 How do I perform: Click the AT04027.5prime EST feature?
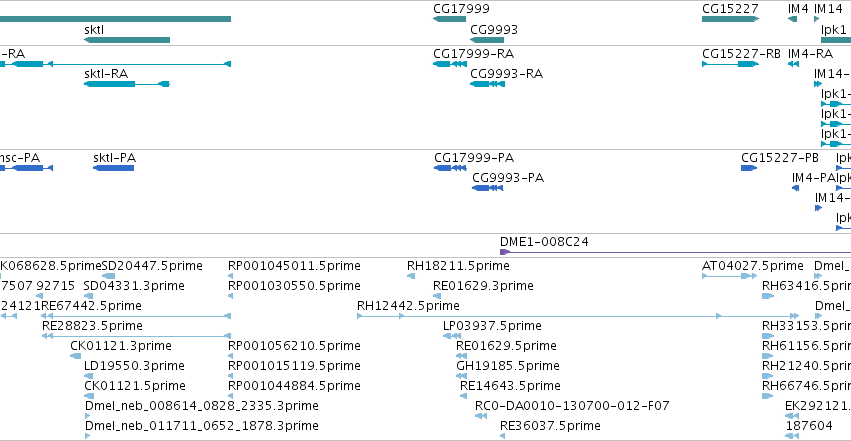click(729, 276)
